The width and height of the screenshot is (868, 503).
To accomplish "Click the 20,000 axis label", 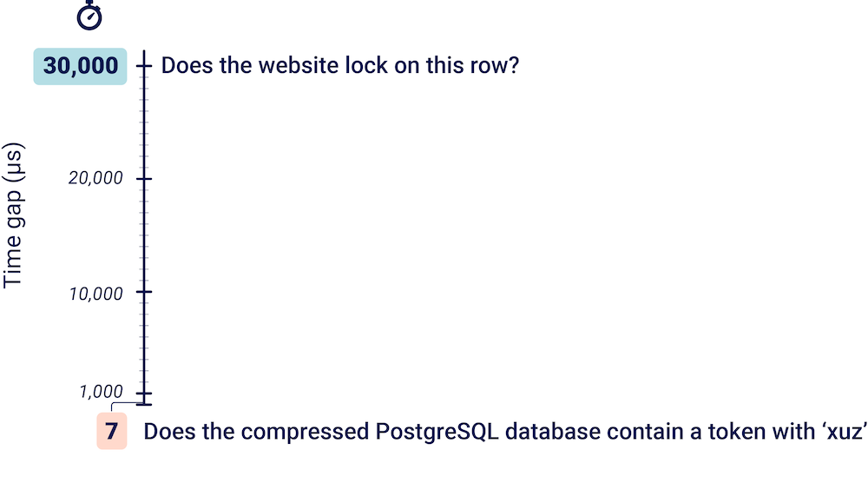I will (95, 178).
